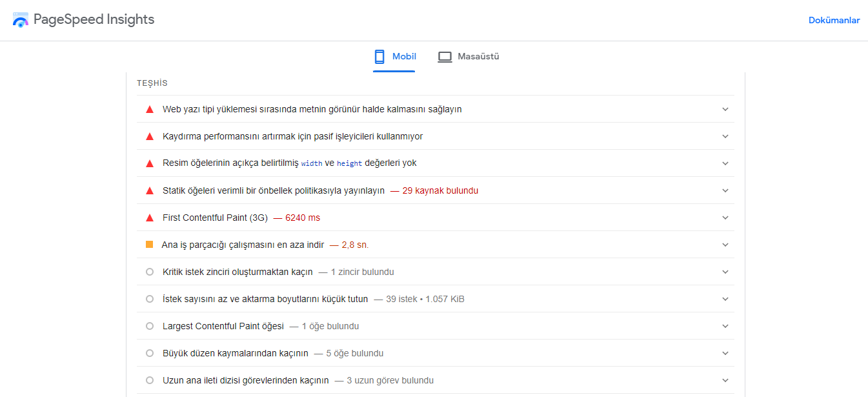Click the monitor icon beside Masaüstü
Screen dimensions: 868x397
445,56
